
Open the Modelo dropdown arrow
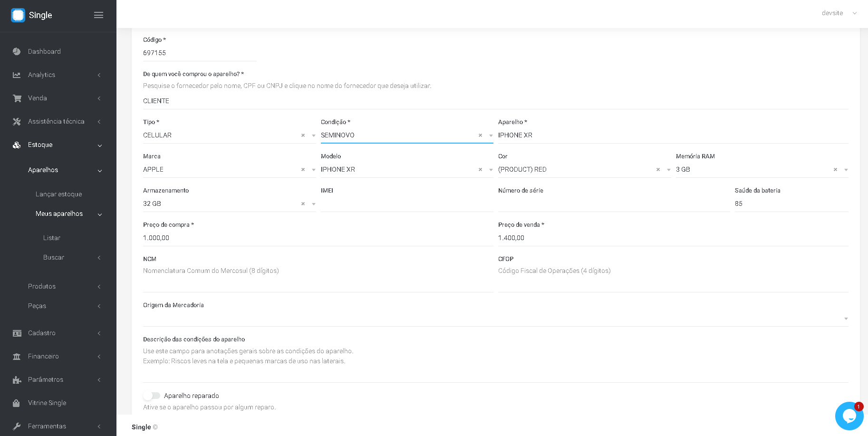click(491, 170)
